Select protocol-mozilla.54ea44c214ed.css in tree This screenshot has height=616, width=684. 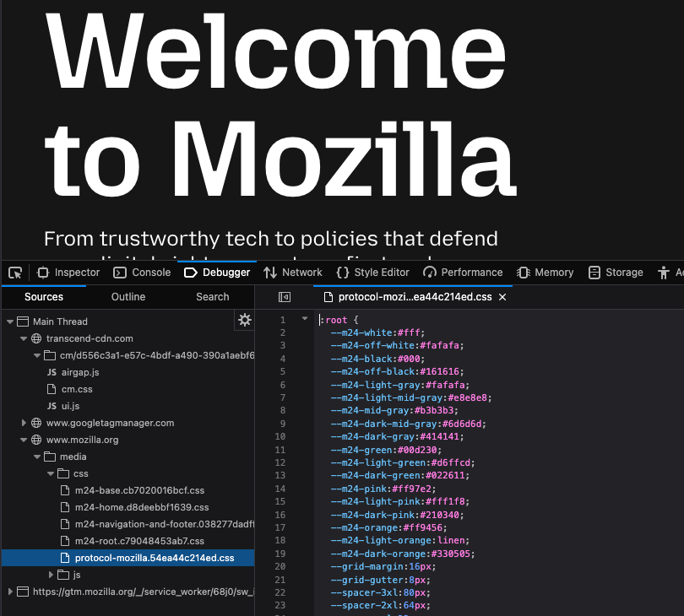(x=128, y=558)
